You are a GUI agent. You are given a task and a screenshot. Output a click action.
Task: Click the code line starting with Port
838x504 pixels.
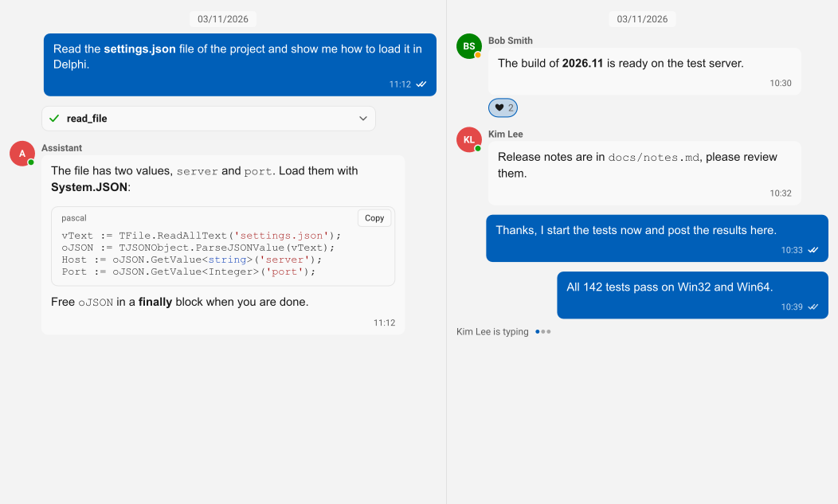click(x=189, y=272)
